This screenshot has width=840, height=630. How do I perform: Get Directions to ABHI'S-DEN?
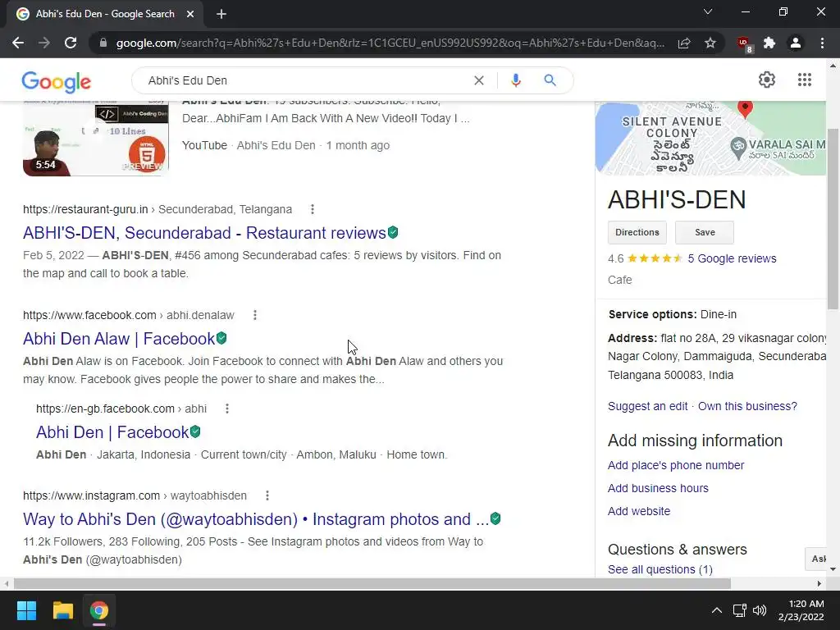pyautogui.click(x=637, y=232)
